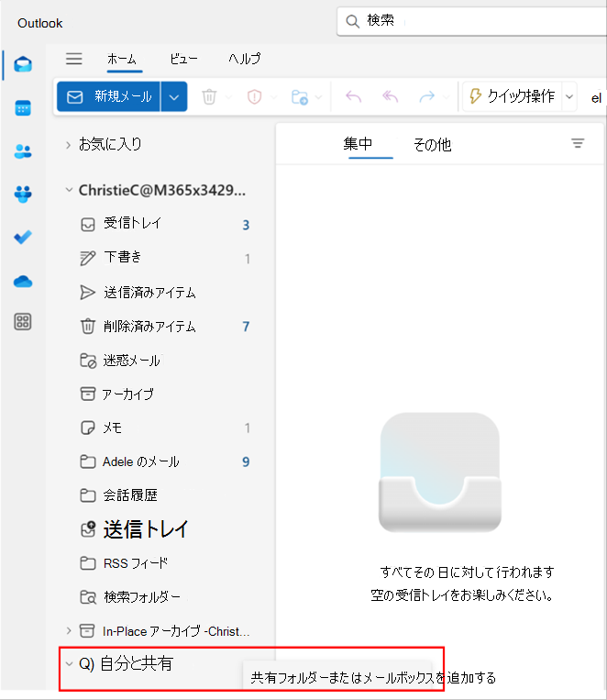Expand the お気に入り favorites section
This screenshot has width=607, height=700.
point(68,145)
